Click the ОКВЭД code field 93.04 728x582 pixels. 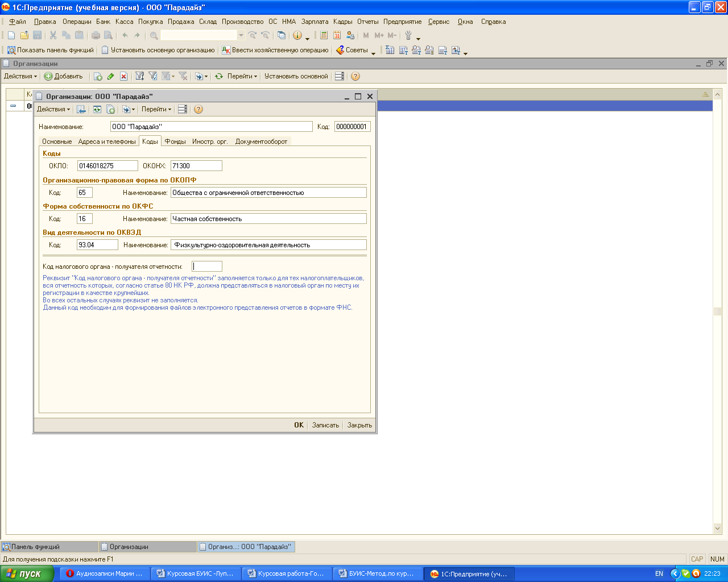[x=97, y=245]
